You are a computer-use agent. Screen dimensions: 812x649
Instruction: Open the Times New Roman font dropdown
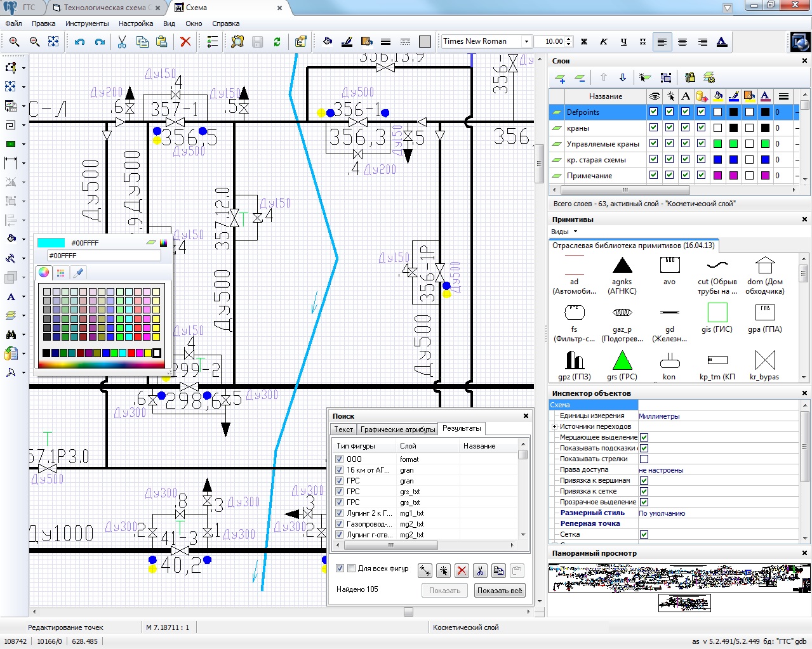tap(526, 42)
